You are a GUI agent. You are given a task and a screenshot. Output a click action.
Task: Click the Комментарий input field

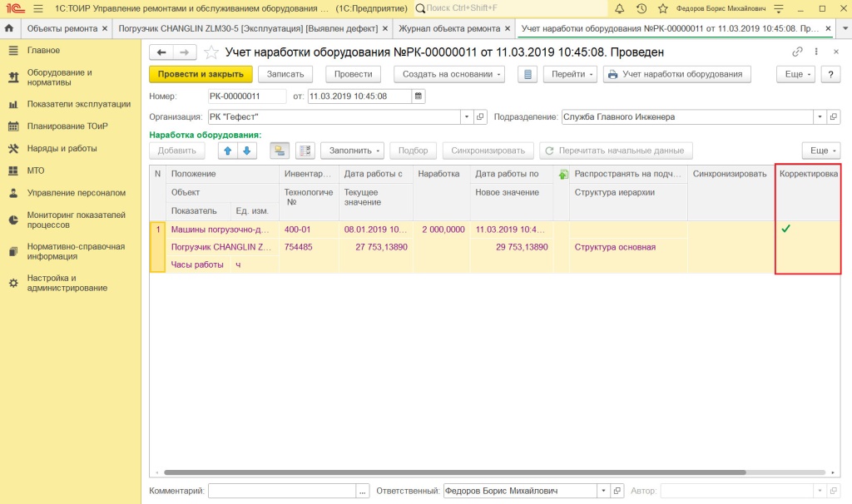(x=282, y=491)
